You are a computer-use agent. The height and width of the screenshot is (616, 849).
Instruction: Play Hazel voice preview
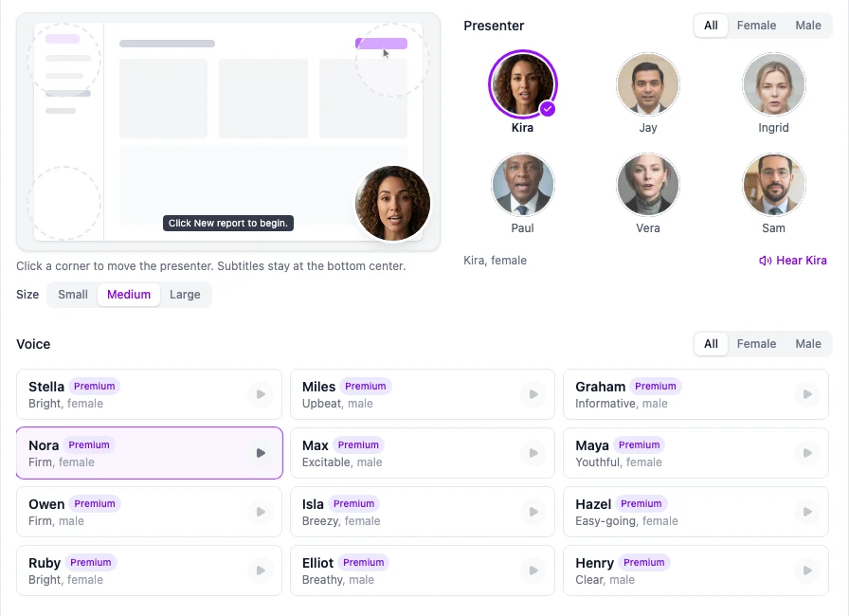(x=806, y=512)
